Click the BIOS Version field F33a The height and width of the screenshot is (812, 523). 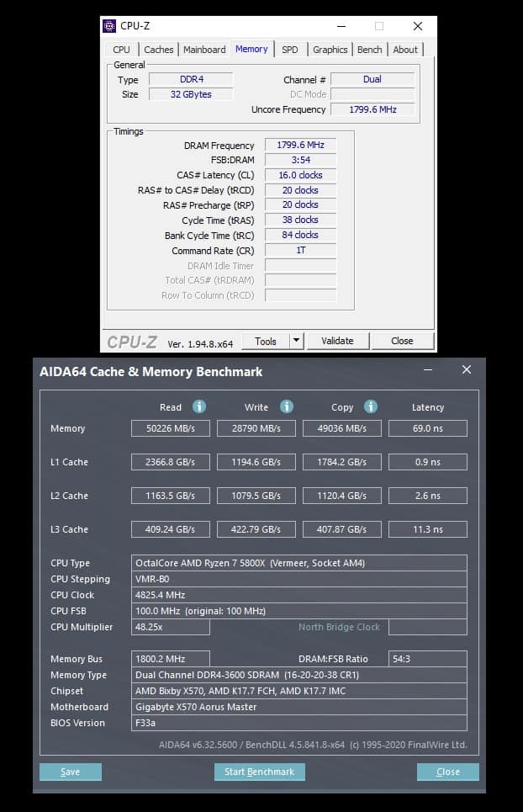[299, 723]
